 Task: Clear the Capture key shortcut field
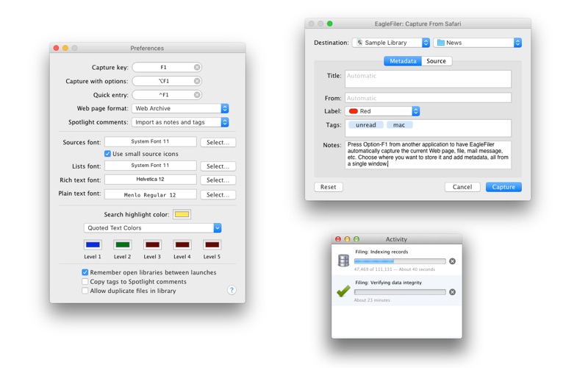pyautogui.click(x=197, y=67)
